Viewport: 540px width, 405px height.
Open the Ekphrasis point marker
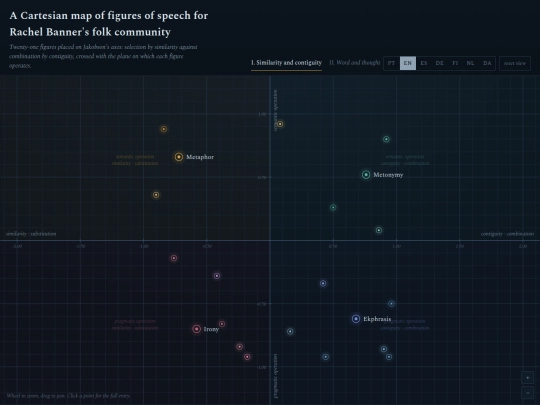tap(356, 319)
